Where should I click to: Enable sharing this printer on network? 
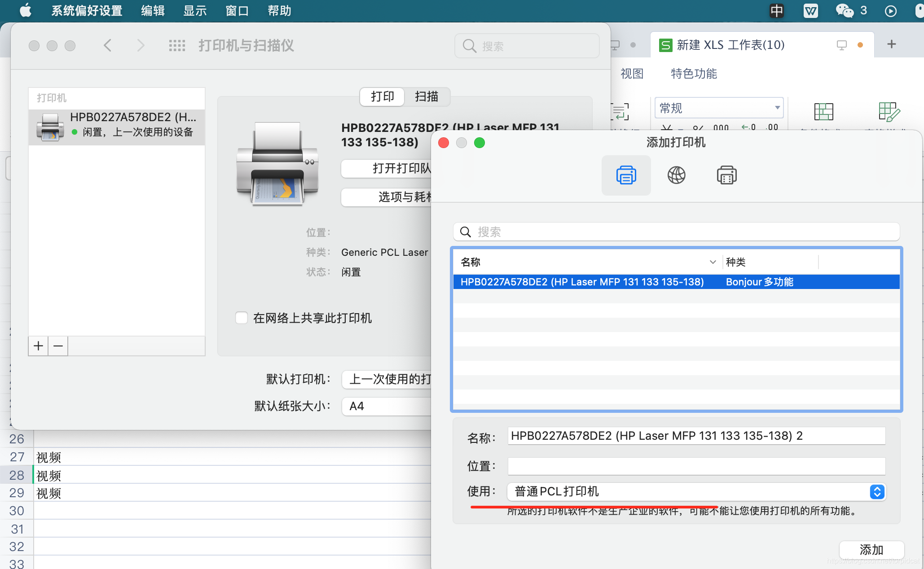pos(242,318)
